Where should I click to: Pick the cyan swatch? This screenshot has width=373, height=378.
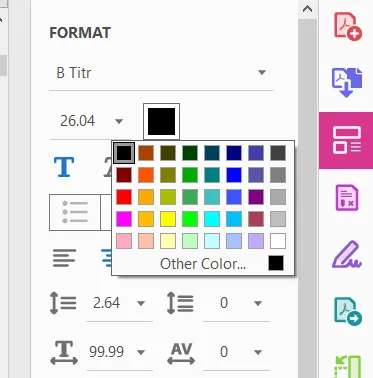(x=212, y=219)
